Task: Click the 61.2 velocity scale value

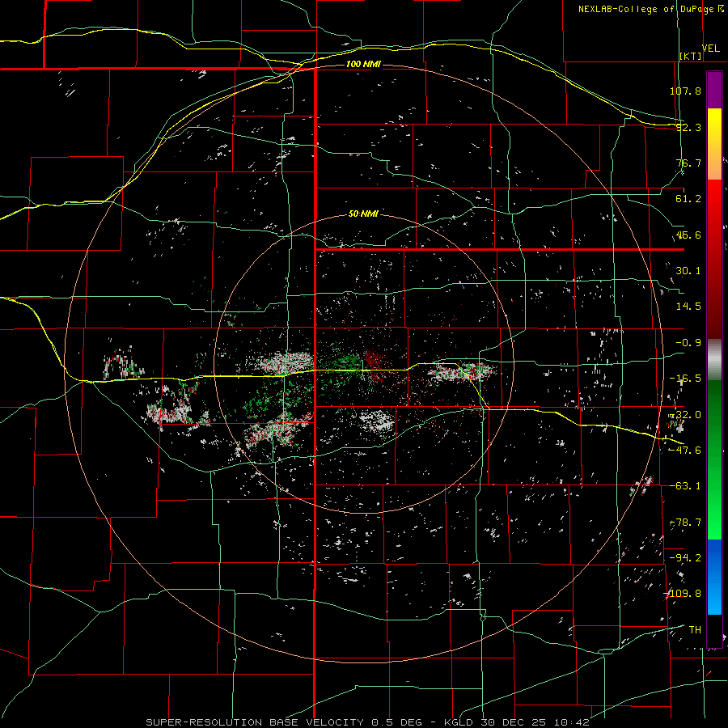Action: pyautogui.click(x=688, y=199)
